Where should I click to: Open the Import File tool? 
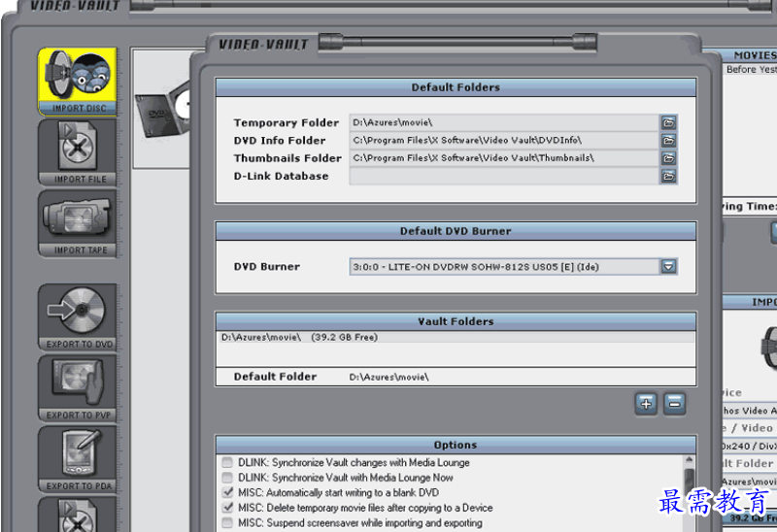(78, 152)
